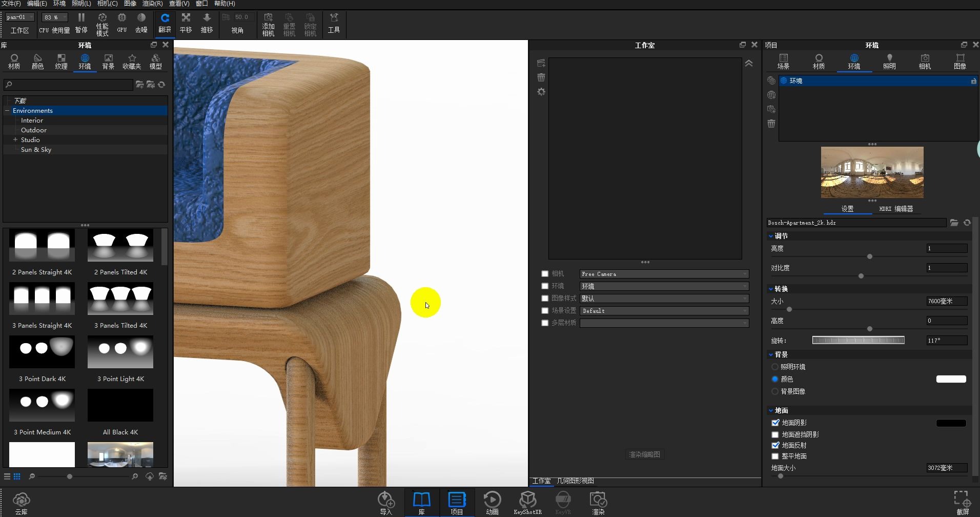The image size is (980, 517).
Task: Select the Lighting Environment (照明环境) radio button
Action: point(774,367)
